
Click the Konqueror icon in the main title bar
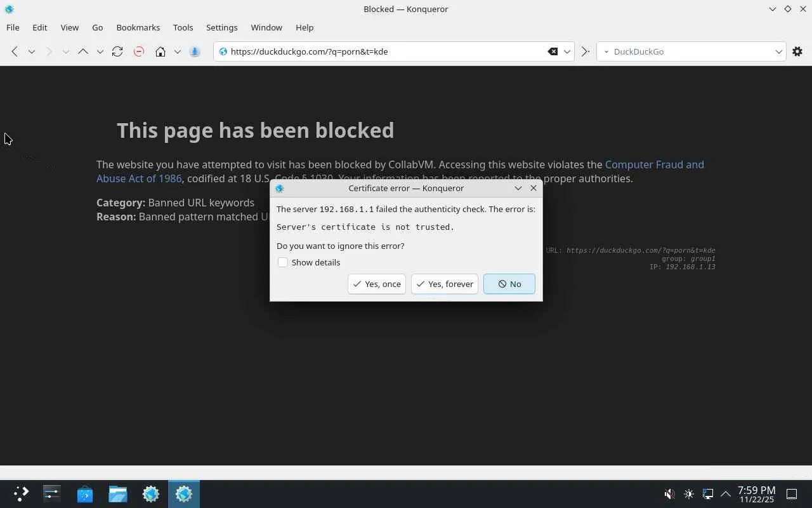[x=9, y=9]
